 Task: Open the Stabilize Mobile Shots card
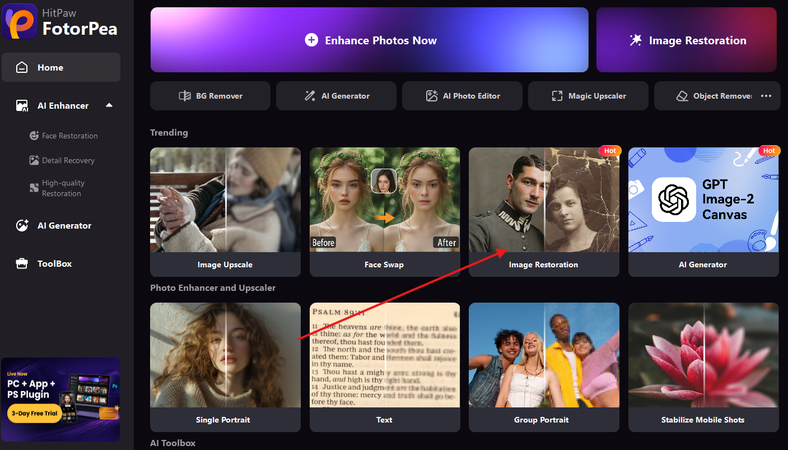703,367
